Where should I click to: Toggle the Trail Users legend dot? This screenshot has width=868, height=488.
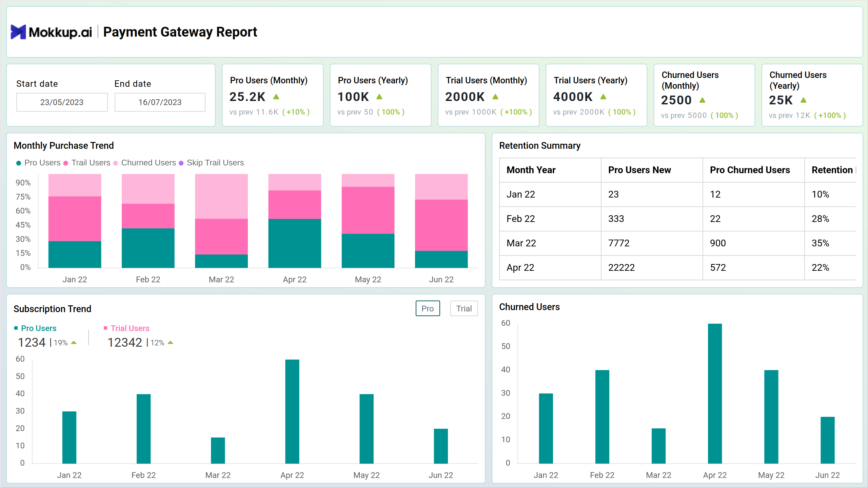click(66, 163)
